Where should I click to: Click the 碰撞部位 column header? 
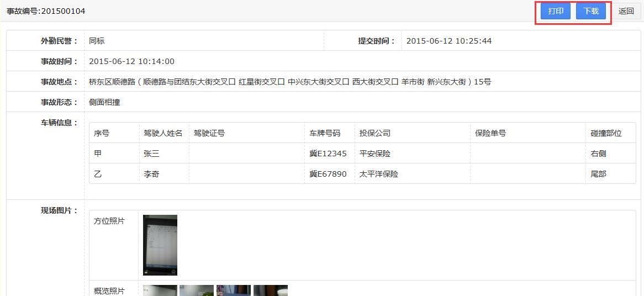pyautogui.click(x=606, y=133)
